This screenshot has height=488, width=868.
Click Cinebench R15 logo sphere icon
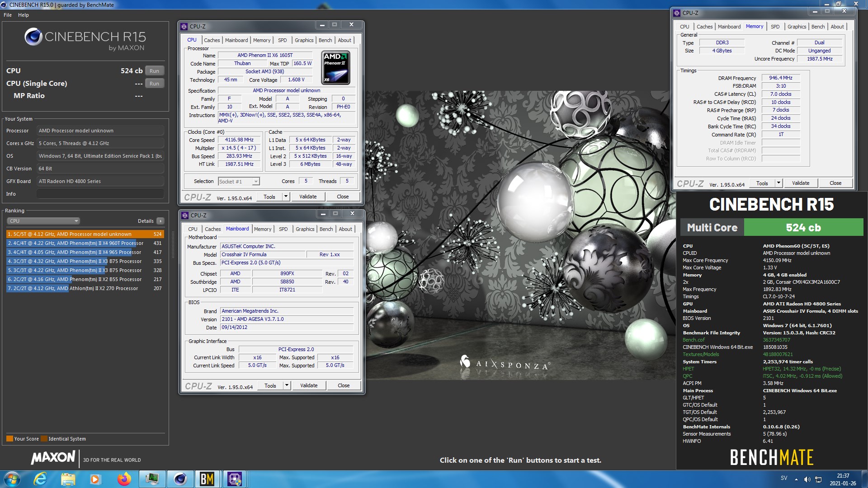tap(33, 37)
